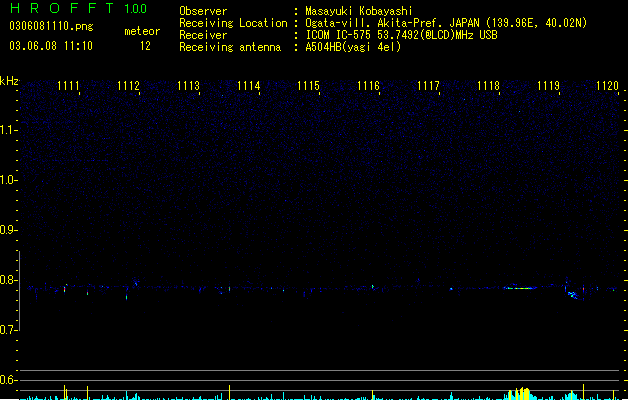
Task: Click the kHz axis unit label
Action: tap(9, 81)
